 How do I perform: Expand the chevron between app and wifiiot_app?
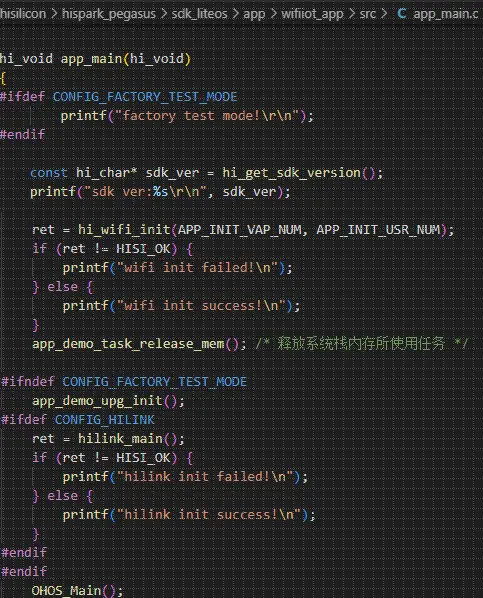[273, 14]
